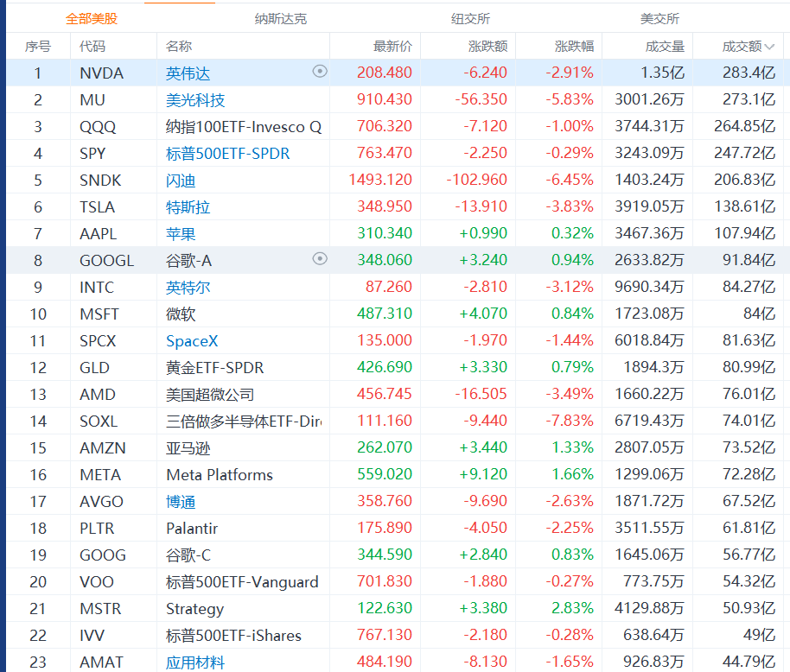Image resolution: width=790 pixels, height=672 pixels.
Task: Open the 博通 stock link
Action: 181,501
